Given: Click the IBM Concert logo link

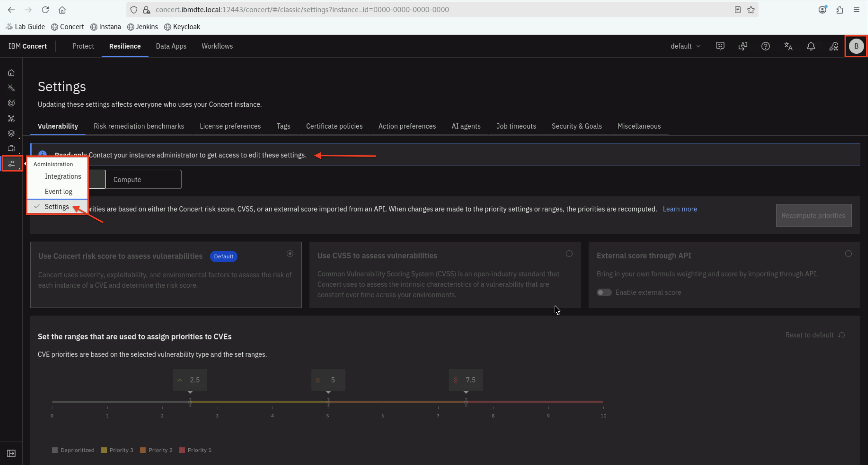Looking at the screenshot, I should point(27,46).
